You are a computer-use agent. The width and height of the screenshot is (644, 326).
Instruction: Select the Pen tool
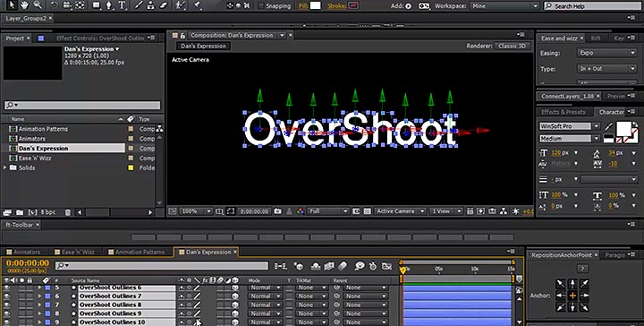pyautogui.click(x=109, y=5)
